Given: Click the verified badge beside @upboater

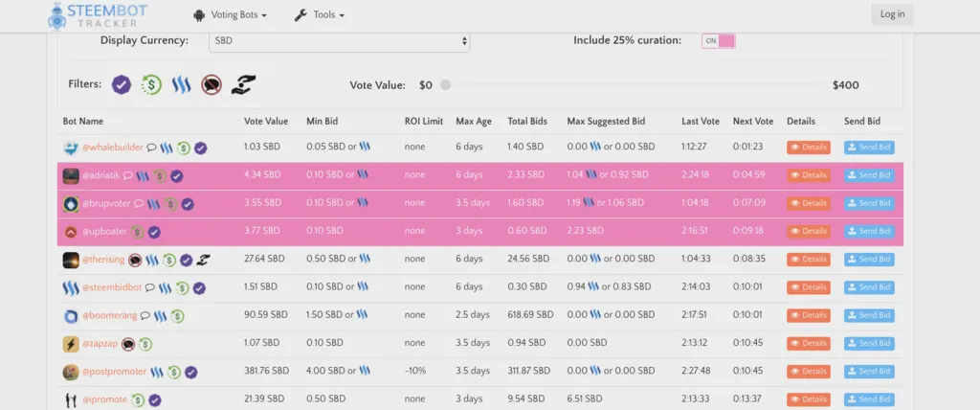Looking at the screenshot, I should pyautogui.click(x=154, y=232).
